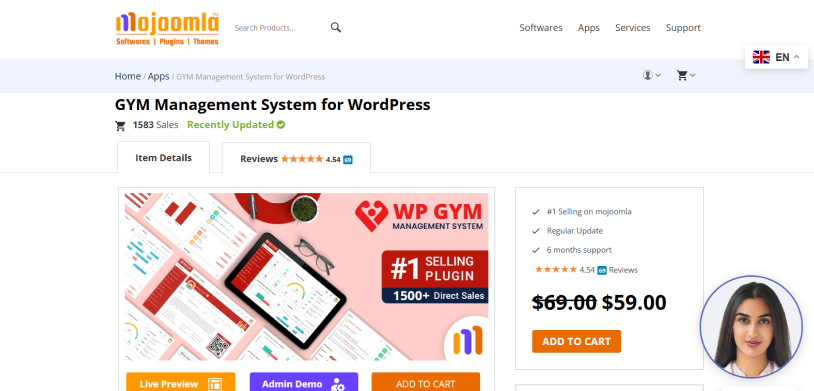Expand the shopping cart dropdown

coord(686,75)
